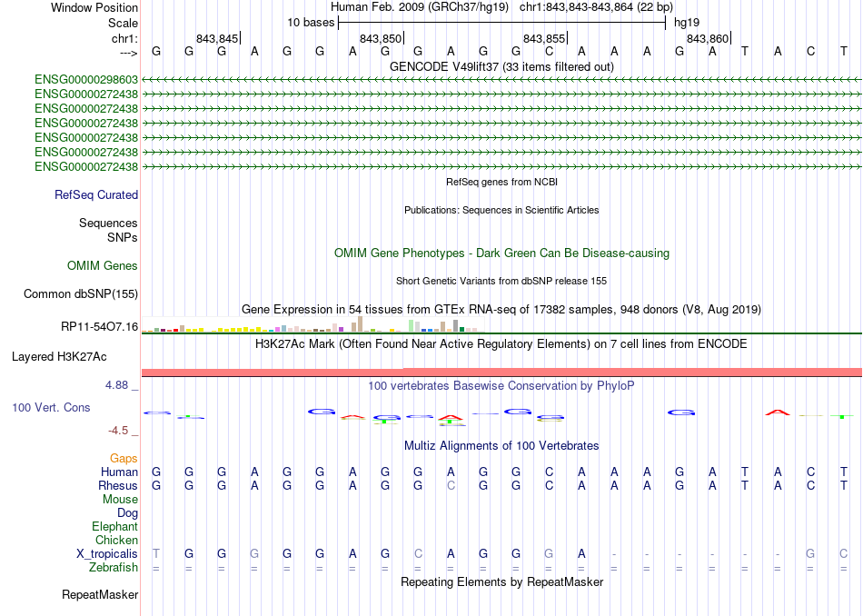The width and height of the screenshot is (863, 616).
Task: Click the Gaps row label
Action: point(124,458)
